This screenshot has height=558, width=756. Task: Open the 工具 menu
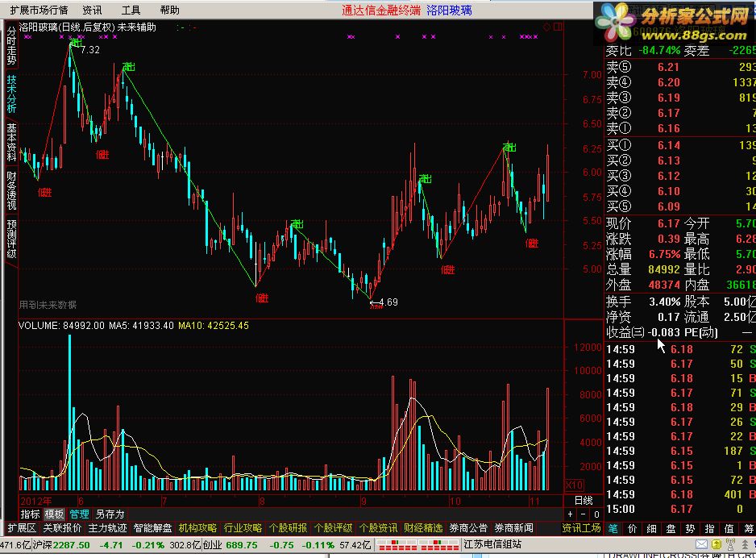(131, 10)
